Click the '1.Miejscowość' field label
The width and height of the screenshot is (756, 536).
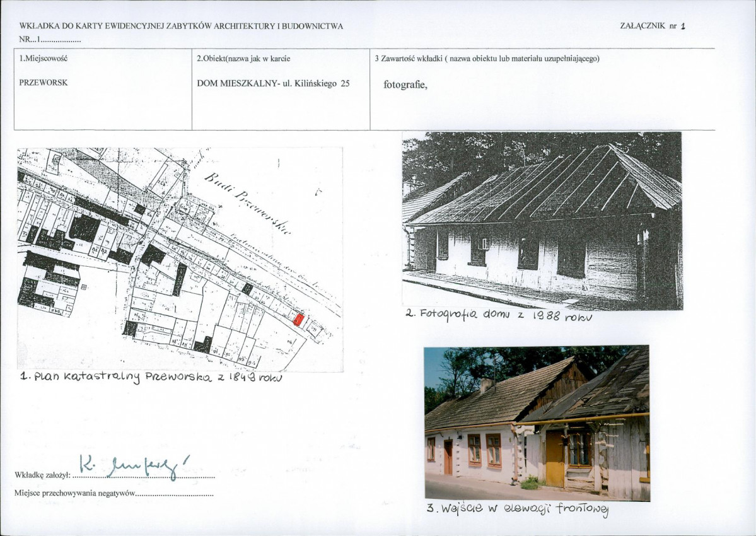pyautogui.click(x=44, y=59)
